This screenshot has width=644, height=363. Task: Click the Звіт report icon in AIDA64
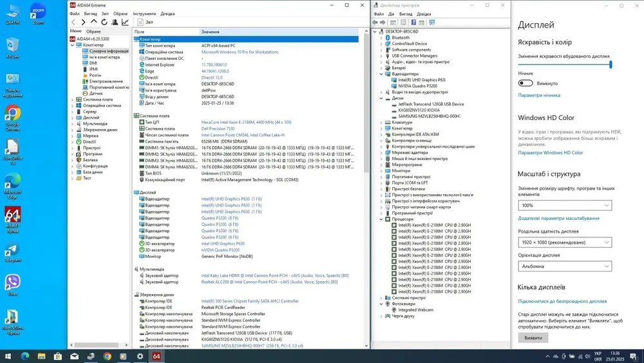click(x=141, y=22)
